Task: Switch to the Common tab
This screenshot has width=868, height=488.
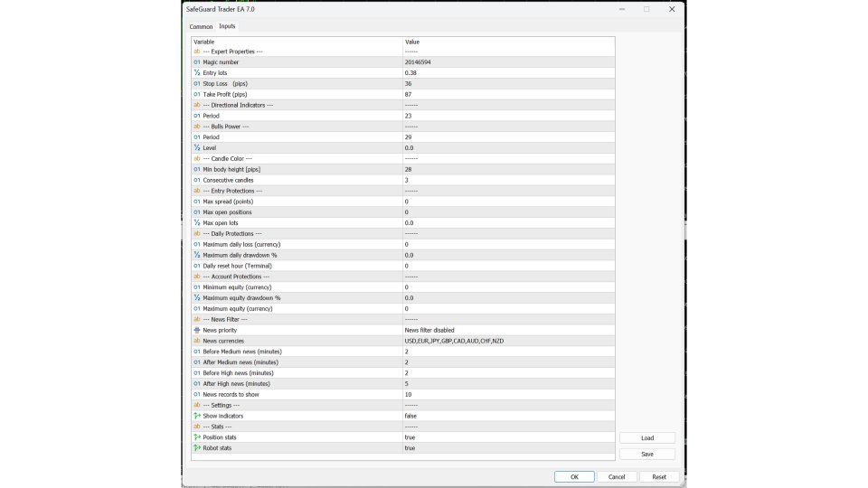Action: click(x=201, y=26)
